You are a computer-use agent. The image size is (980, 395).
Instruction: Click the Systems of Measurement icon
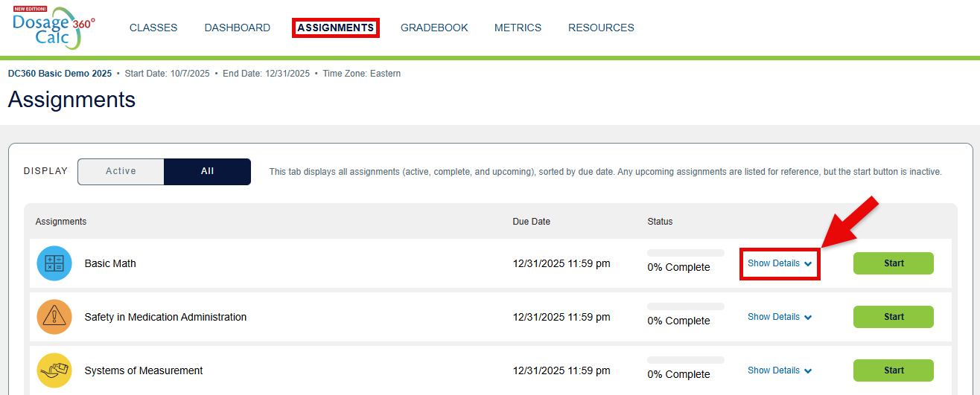coord(54,370)
